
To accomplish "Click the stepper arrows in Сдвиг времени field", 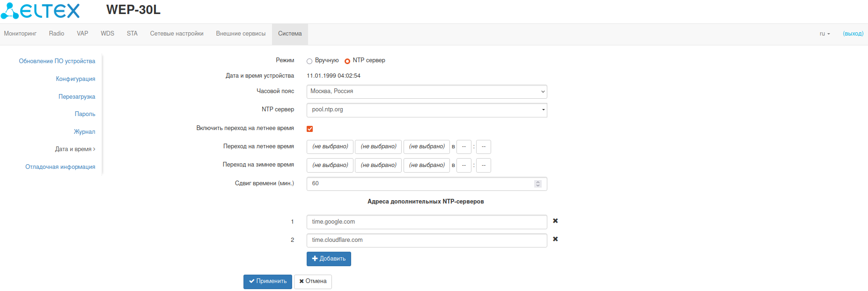I will coord(538,184).
